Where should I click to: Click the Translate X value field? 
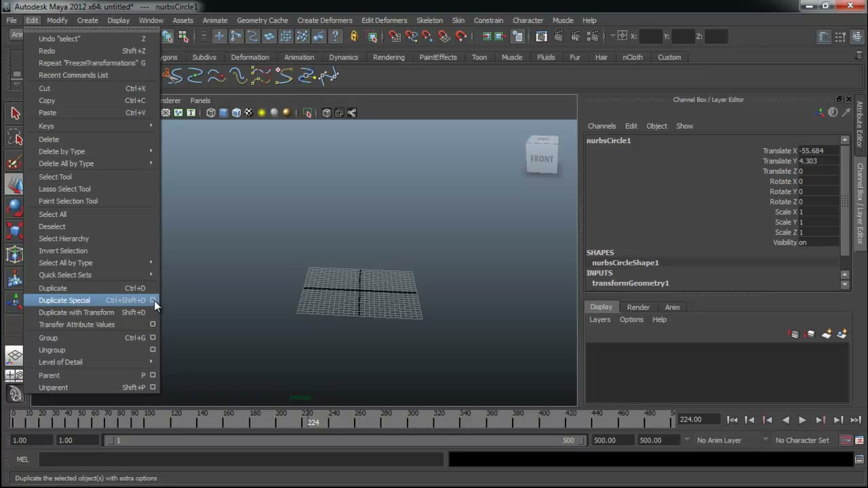(x=818, y=151)
